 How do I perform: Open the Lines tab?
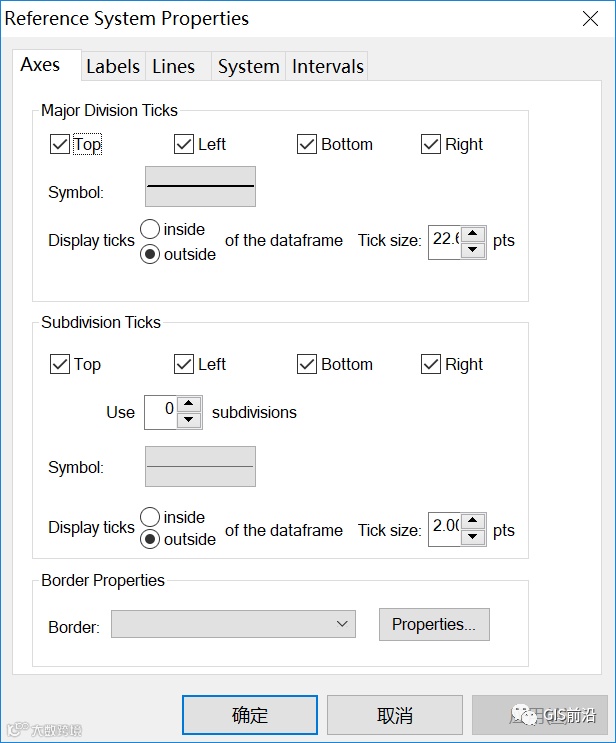tap(178, 66)
